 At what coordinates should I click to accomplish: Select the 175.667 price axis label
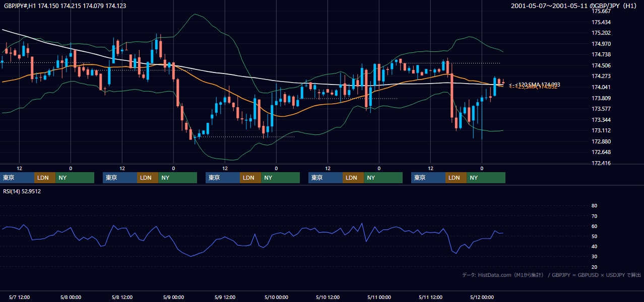click(601, 11)
